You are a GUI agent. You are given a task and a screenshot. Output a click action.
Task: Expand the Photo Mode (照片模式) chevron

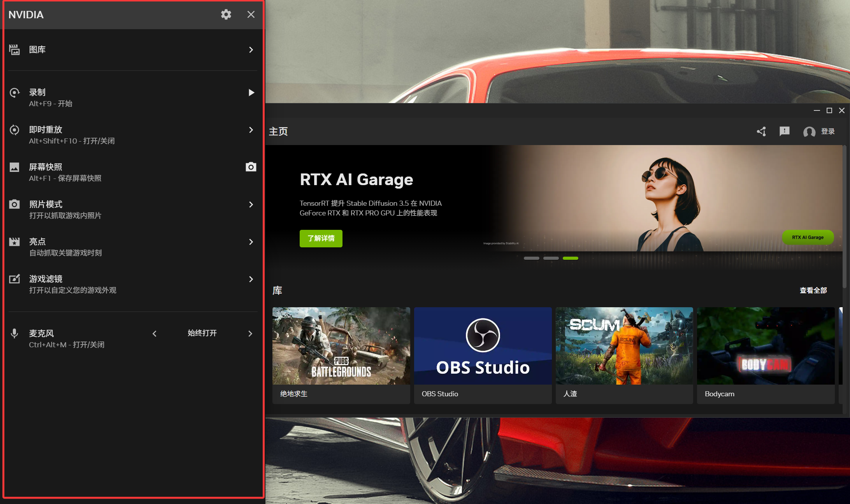click(x=251, y=205)
